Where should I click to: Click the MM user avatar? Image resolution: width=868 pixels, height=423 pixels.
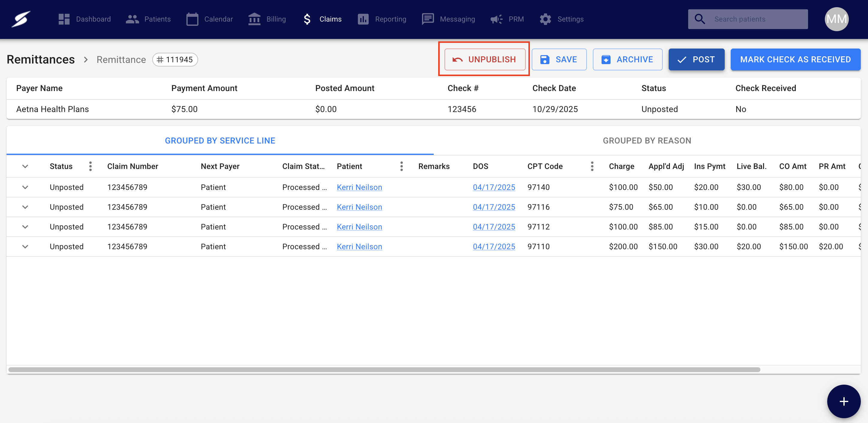click(836, 19)
